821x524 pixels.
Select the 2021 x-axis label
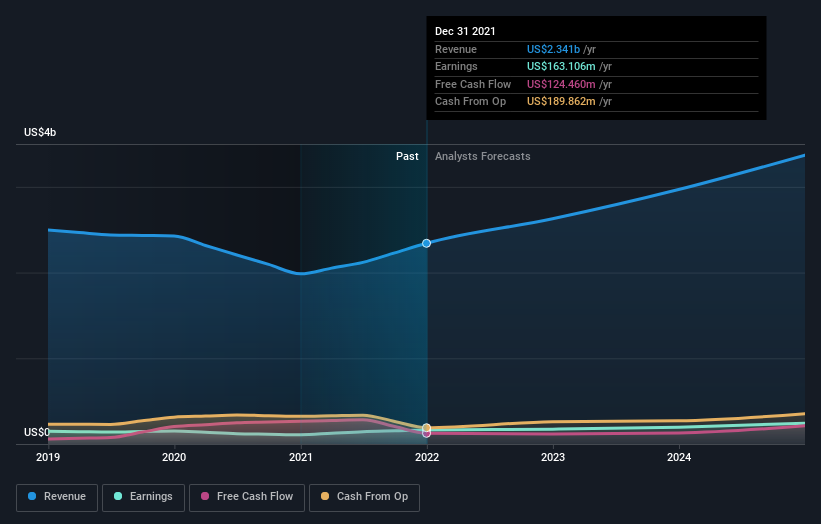(301, 457)
